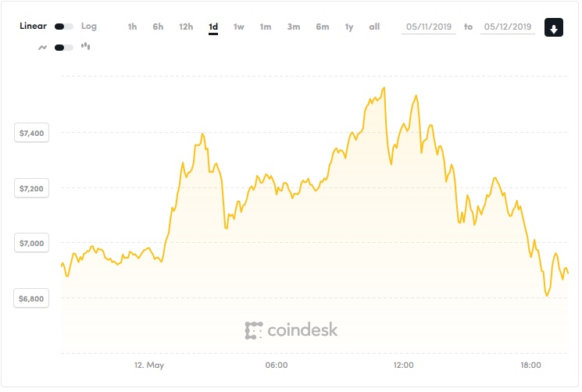This screenshot has width=582, height=392.
Task: Click the start date field 05/11/2019
Action: (429, 27)
